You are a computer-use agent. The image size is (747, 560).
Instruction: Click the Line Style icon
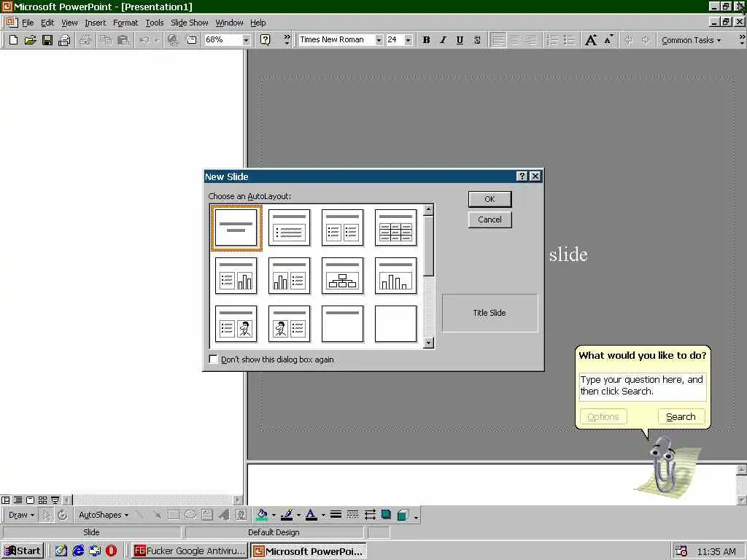click(x=336, y=515)
